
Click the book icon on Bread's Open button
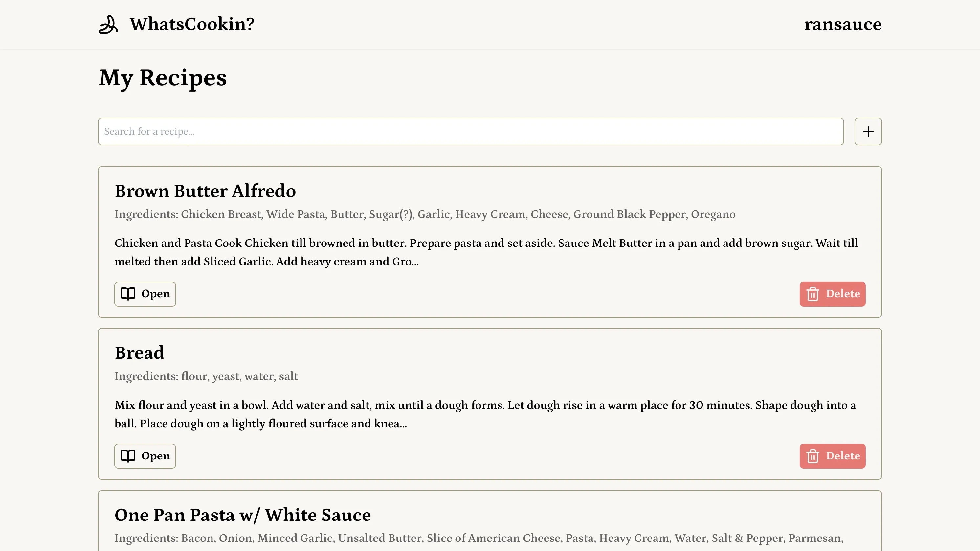click(127, 456)
